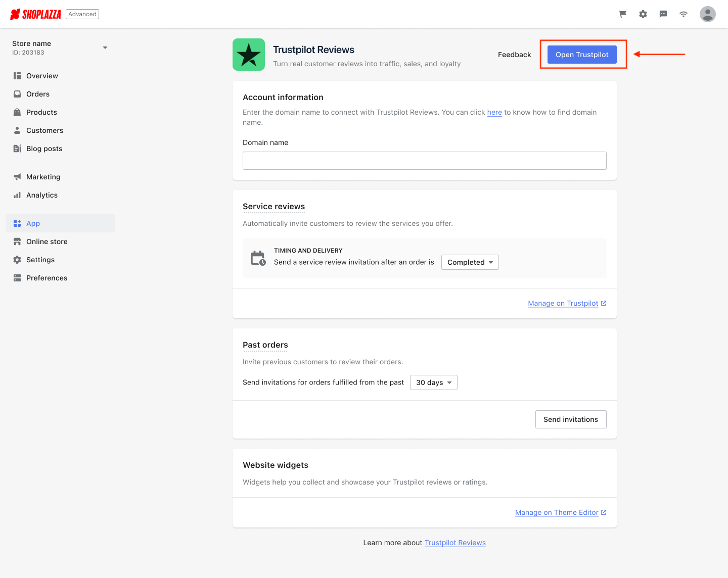728x578 pixels.
Task: Click external link icon beside Manage on Trustpilot
Action: click(604, 303)
